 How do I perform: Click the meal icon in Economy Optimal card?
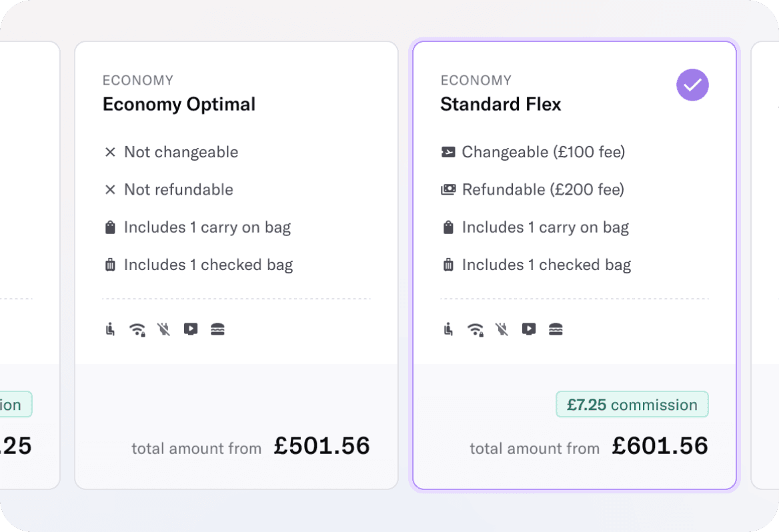[217, 329]
